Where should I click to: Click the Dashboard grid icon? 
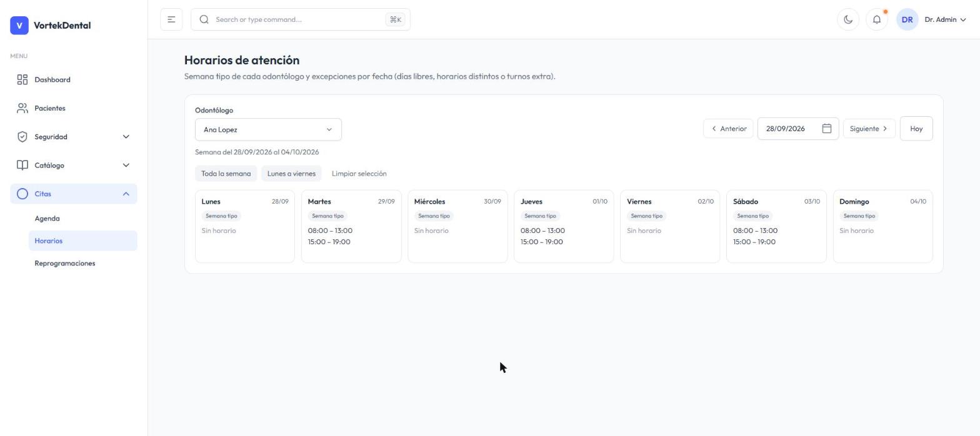[22, 79]
